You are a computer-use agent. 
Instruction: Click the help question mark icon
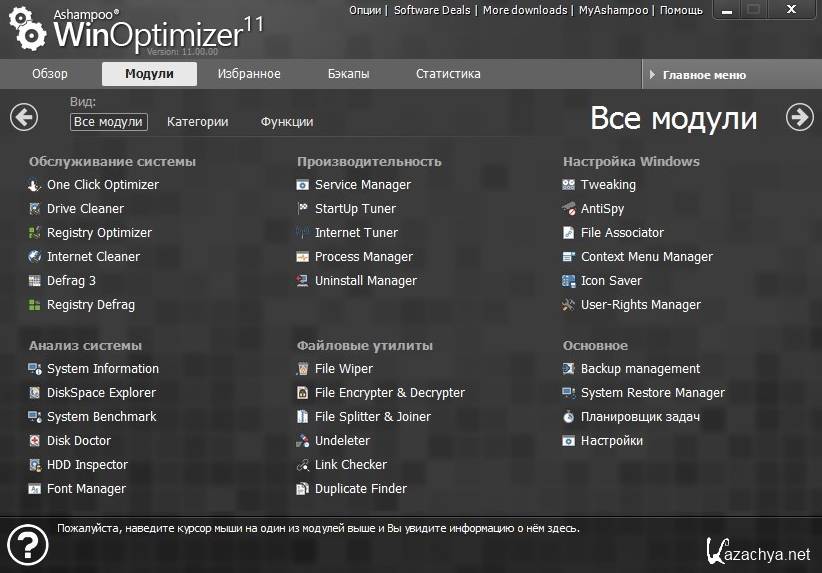pyautogui.click(x=27, y=545)
